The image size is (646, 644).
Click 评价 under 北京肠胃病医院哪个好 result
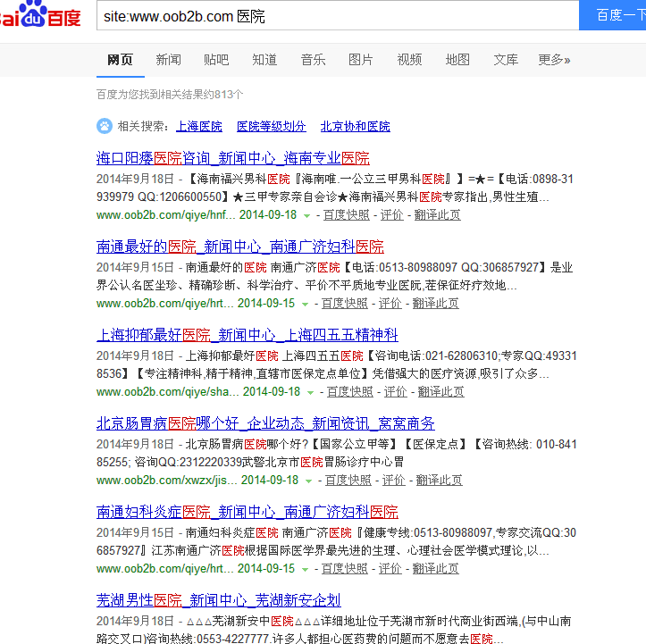pos(394,481)
